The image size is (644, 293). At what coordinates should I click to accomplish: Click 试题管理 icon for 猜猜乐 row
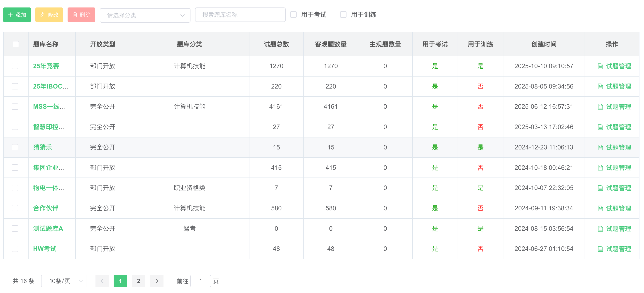pos(600,147)
